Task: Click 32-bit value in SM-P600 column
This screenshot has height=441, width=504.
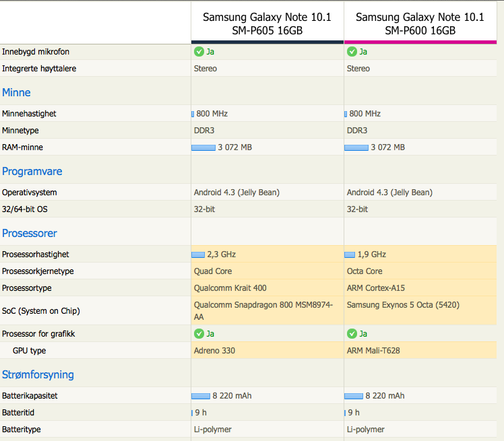Action: point(357,209)
